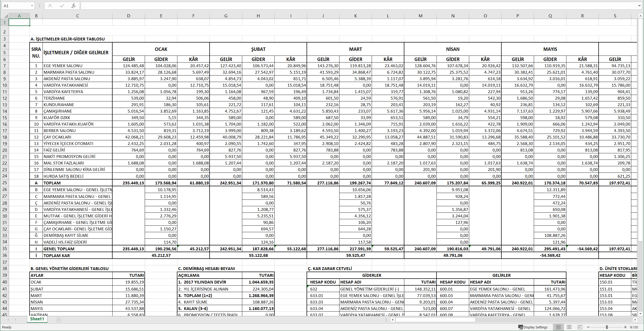Switch to Page Break Preview
The height and width of the screenshot is (331, 644).
pos(580,327)
